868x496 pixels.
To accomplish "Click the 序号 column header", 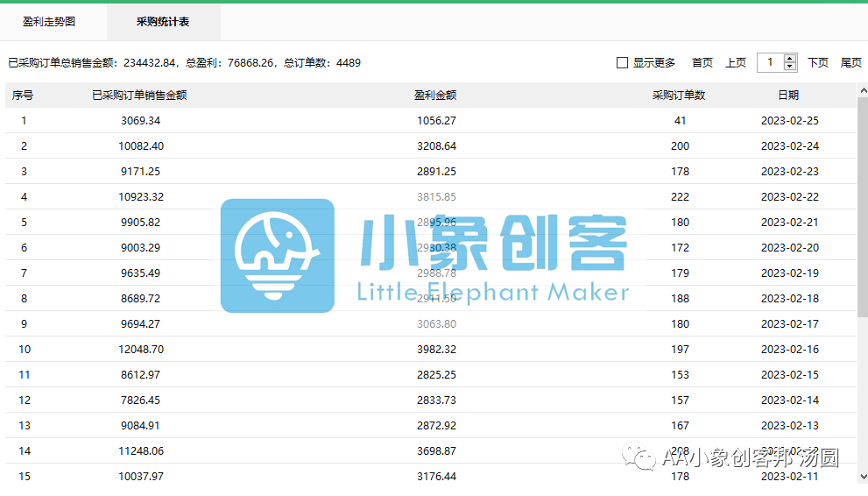I will coord(23,96).
